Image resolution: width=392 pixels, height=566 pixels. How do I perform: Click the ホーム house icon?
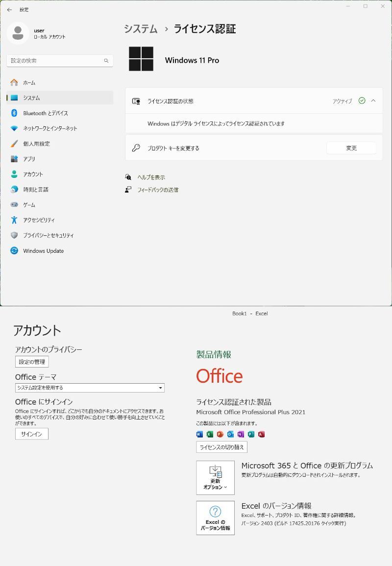(14, 83)
